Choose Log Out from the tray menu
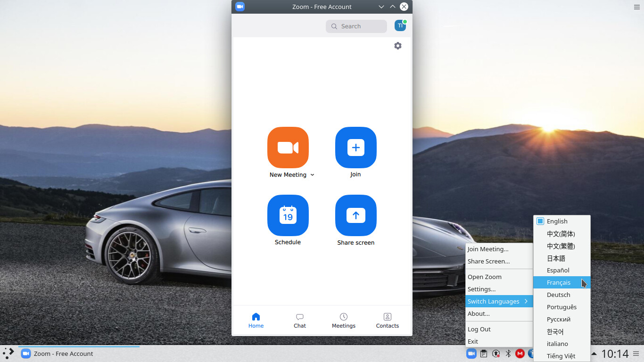Screen dimensions: 644x362 499,329
